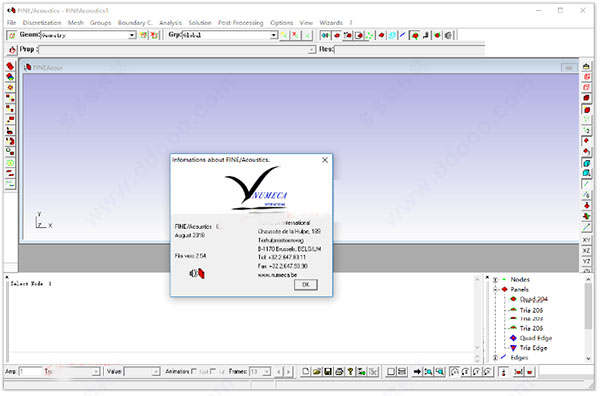Click the green dotted nodes icon in top toolbar

(370, 35)
